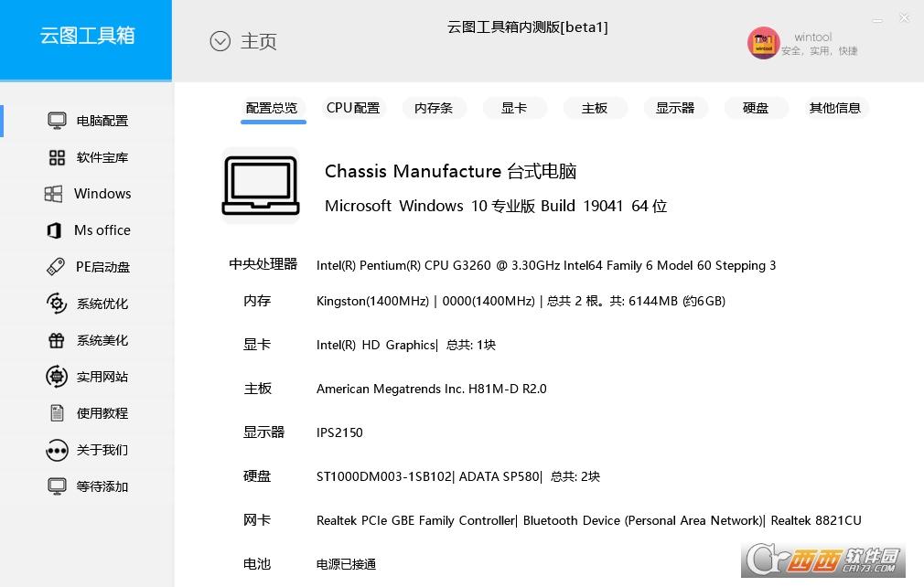Screen dimensions: 924x587
Task: Click Realtek PCIe GBE Family Controller text
Action: coord(588,520)
